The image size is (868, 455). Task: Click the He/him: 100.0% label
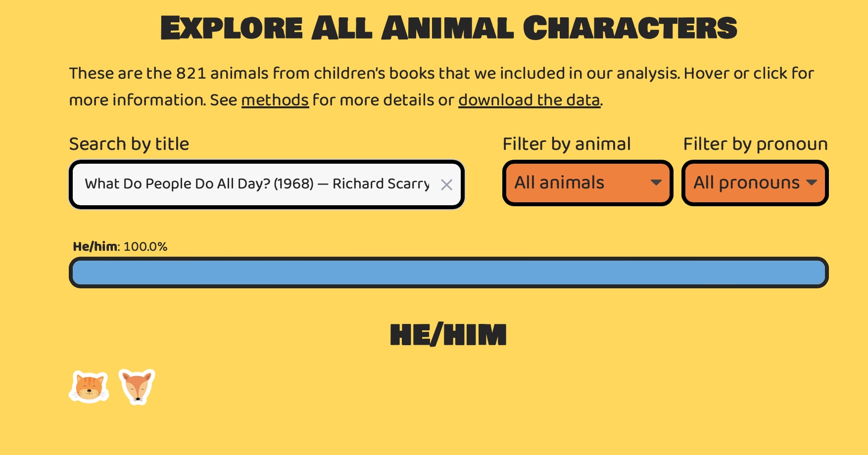(120, 246)
